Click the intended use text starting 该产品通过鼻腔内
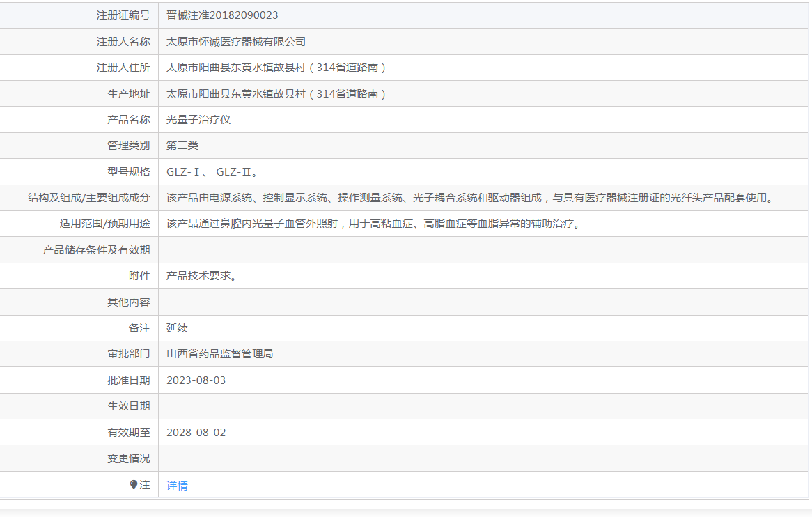The height and width of the screenshot is (517, 812). click(373, 224)
